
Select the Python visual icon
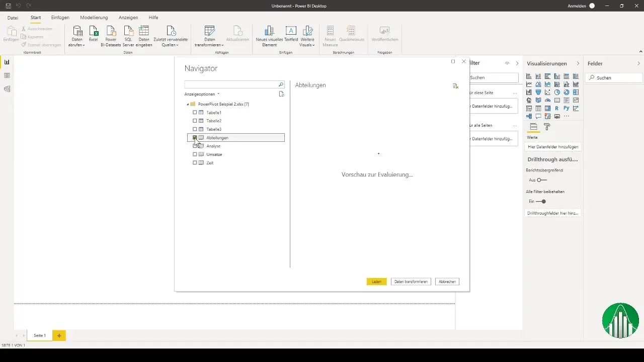pos(567,108)
